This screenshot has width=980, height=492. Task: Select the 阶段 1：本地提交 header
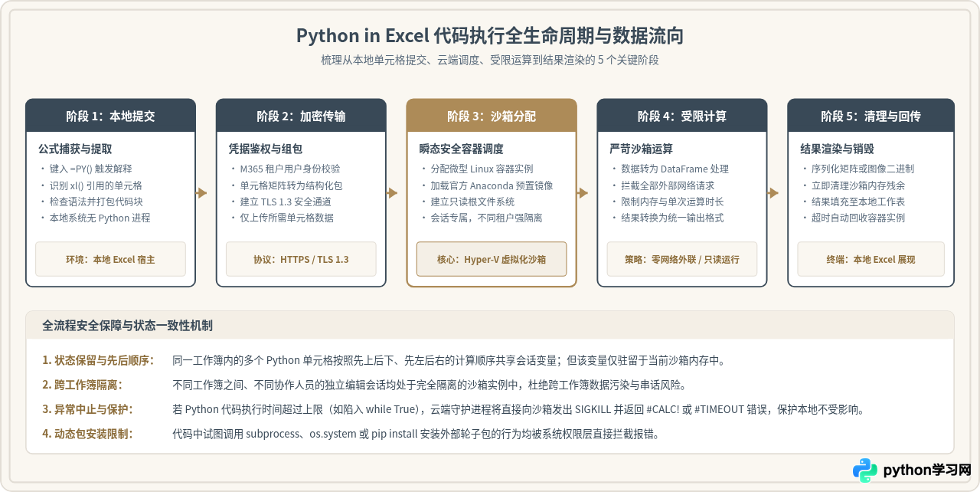pos(110,116)
